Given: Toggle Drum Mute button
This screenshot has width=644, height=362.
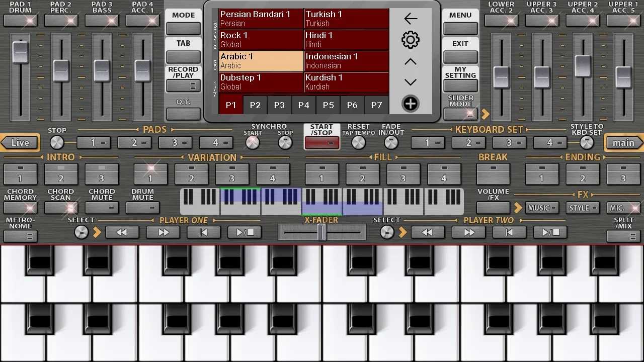Looking at the screenshot, I should (142, 208).
